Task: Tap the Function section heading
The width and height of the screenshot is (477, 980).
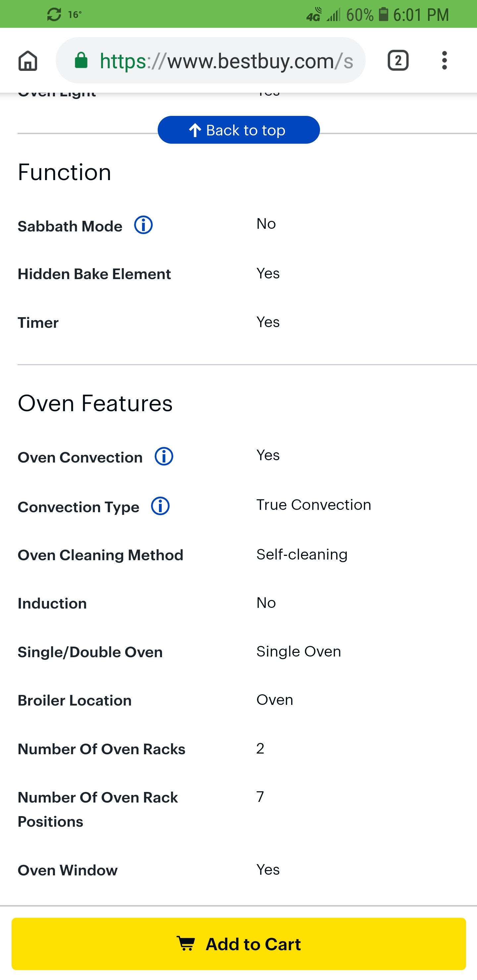Action: [x=64, y=172]
